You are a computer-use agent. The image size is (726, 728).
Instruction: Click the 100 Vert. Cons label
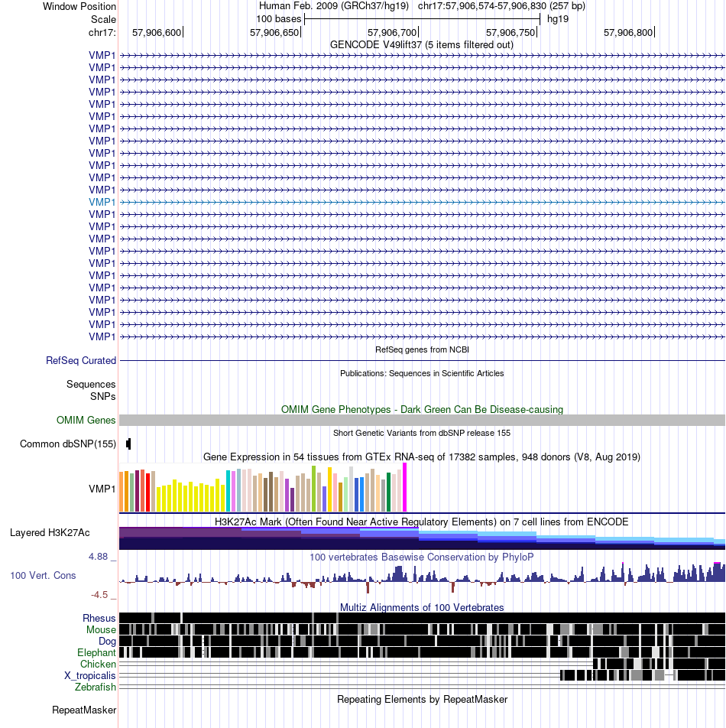click(43, 576)
